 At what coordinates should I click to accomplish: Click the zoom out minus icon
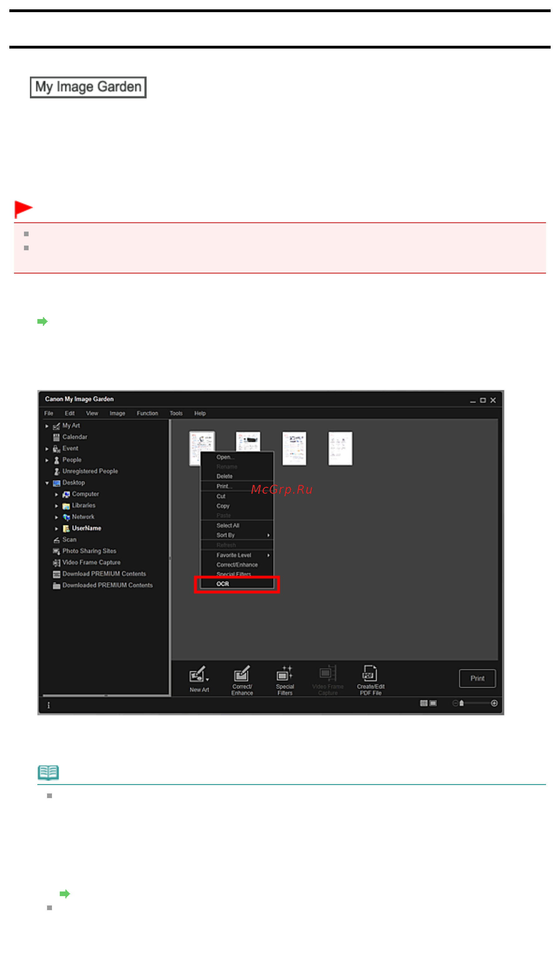[455, 703]
